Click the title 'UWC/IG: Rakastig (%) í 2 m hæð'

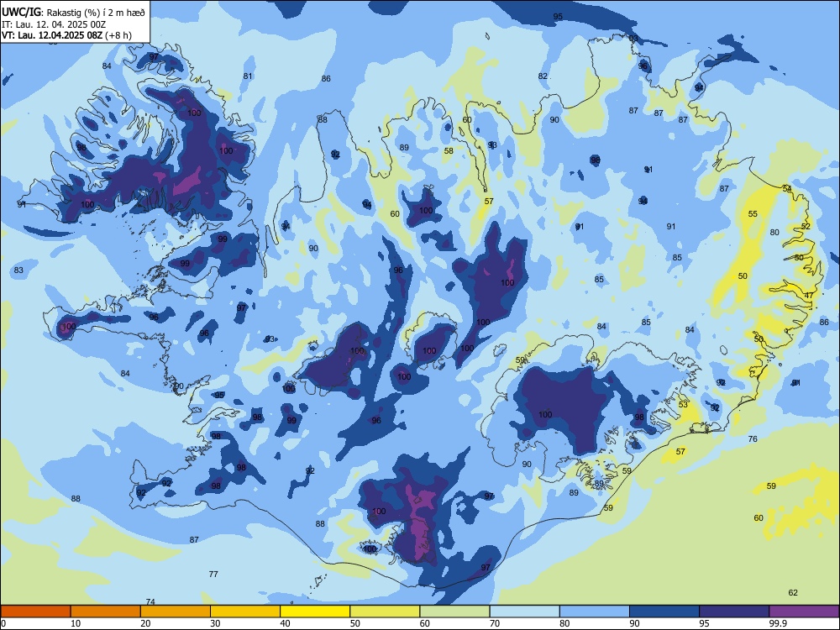[73, 12]
